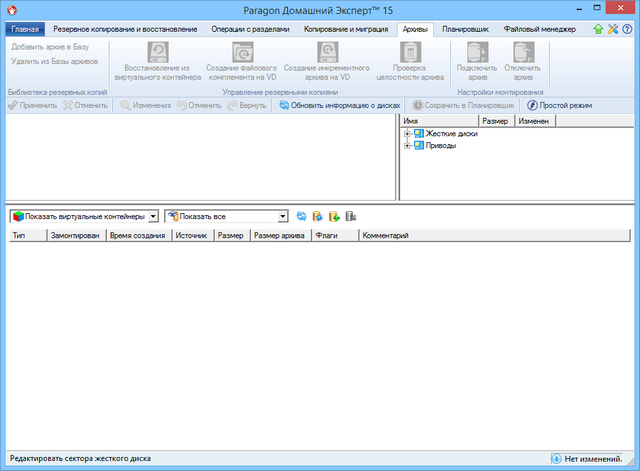Open the Показать все filter dropdown
The width and height of the screenshot is (640, 471).
[284, 216]
